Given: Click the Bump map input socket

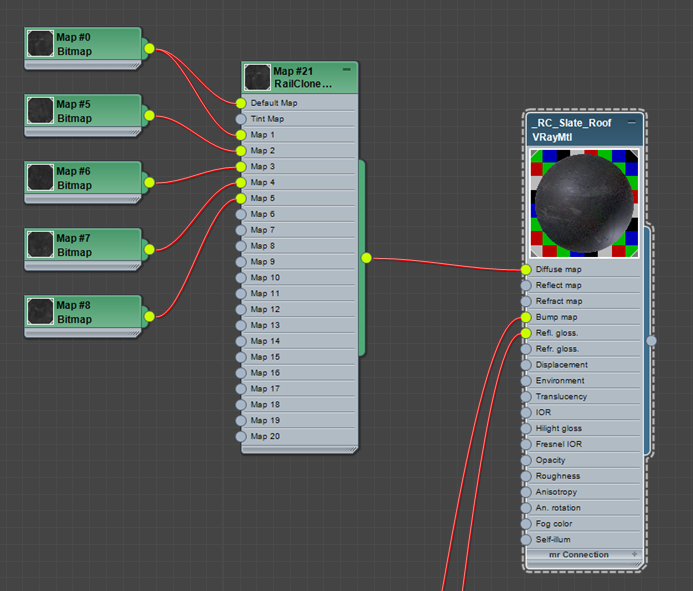Looking at the screenshot, I should tap(526, 317).
